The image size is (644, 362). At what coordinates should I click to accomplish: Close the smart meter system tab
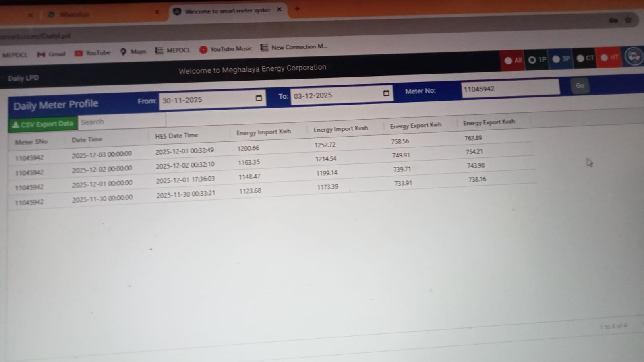279,9
